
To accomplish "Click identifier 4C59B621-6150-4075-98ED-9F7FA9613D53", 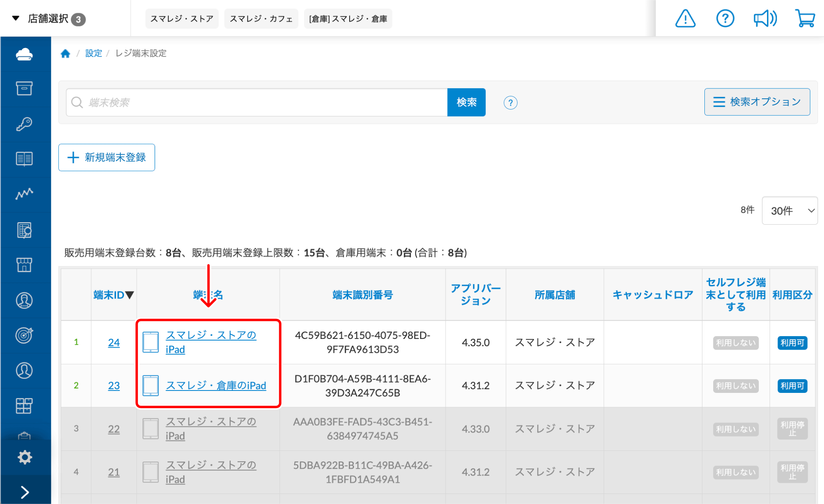I will 363,342.
